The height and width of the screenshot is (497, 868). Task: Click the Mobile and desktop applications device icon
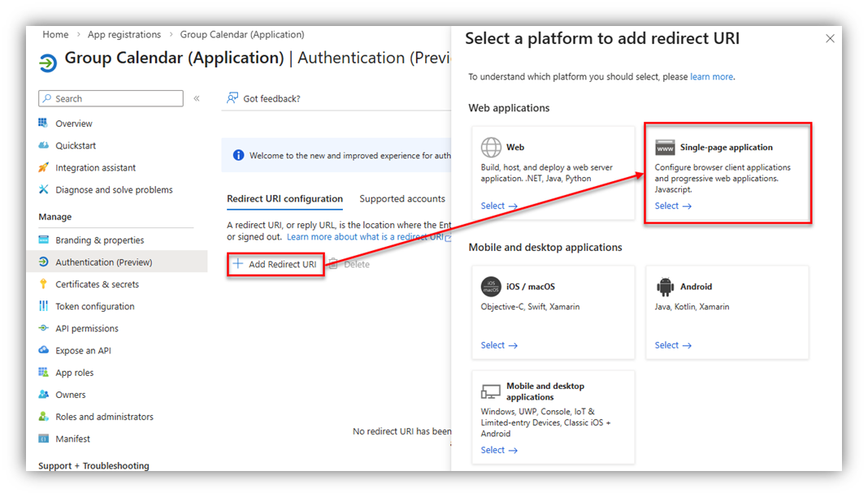click(x=490, y=392)
